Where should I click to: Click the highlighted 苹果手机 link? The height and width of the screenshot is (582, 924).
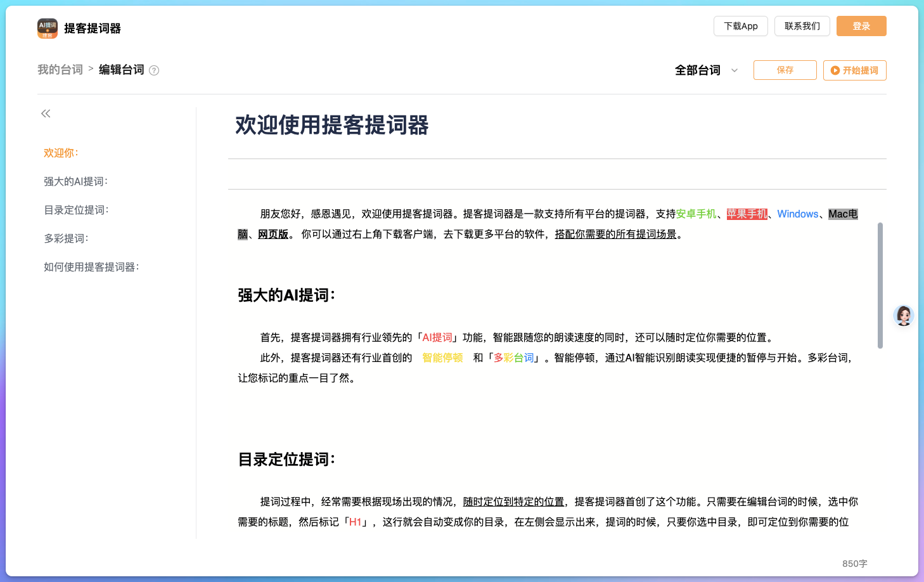(747, 214)
